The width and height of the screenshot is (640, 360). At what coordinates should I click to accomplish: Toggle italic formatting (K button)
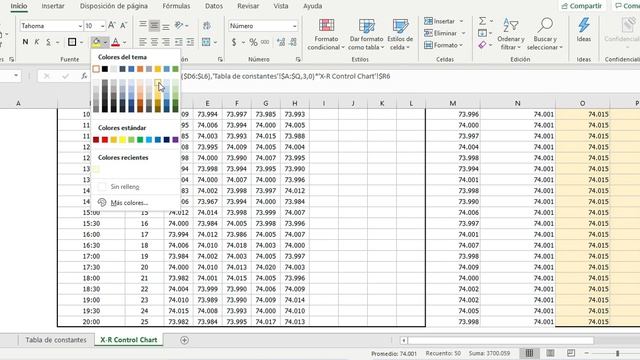click(x=37, y=42)
